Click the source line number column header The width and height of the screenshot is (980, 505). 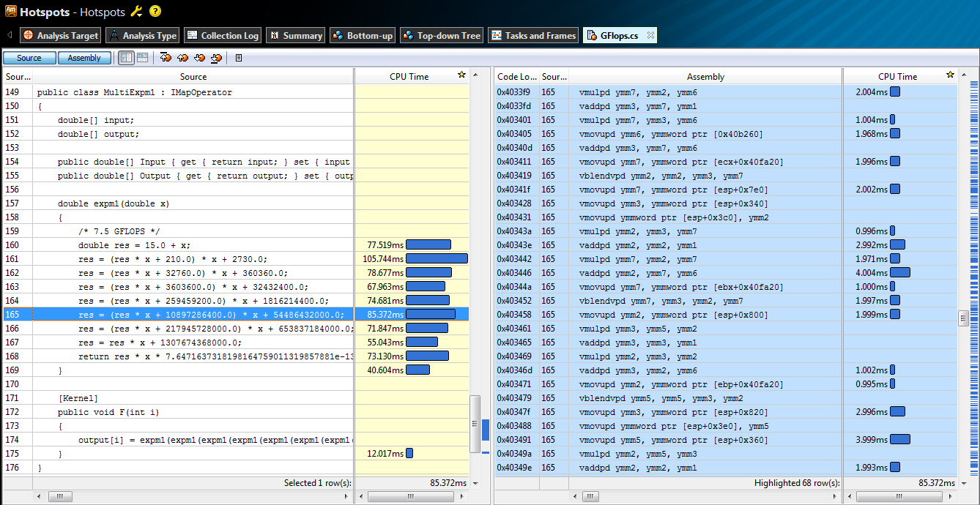point(18,76)
